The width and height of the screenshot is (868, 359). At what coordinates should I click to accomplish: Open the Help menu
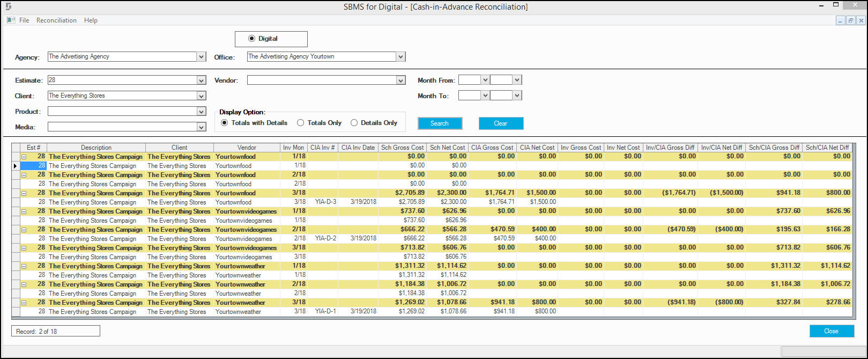pos(91,20)
